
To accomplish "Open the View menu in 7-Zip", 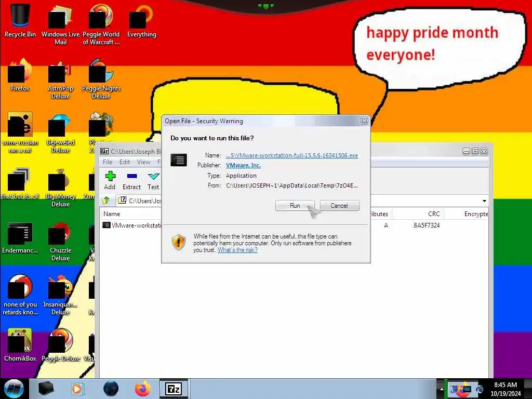I will [x=143, y=162].
